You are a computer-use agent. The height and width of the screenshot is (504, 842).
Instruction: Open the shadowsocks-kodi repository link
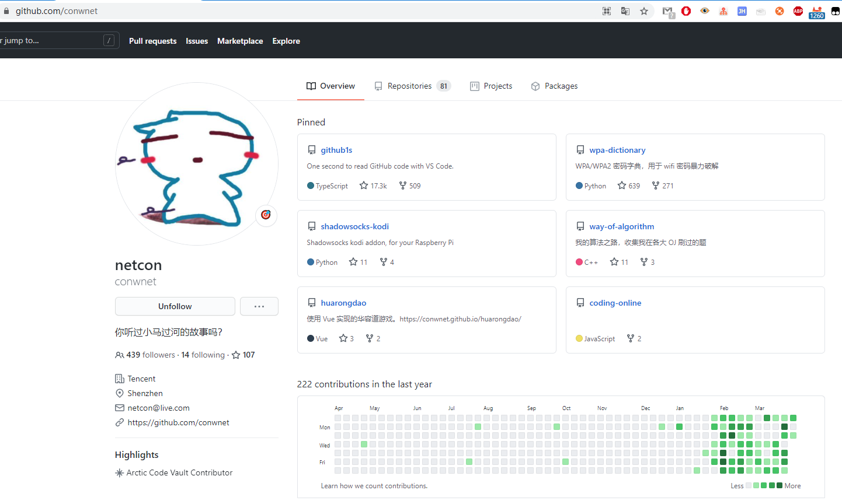click(354, 226)
